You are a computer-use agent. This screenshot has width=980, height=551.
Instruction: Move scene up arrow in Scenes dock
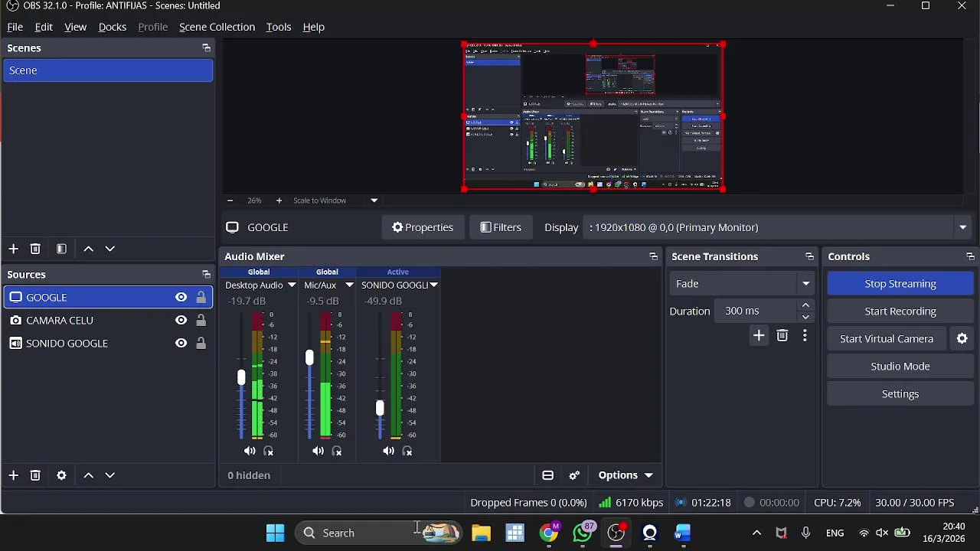[88, 249]
